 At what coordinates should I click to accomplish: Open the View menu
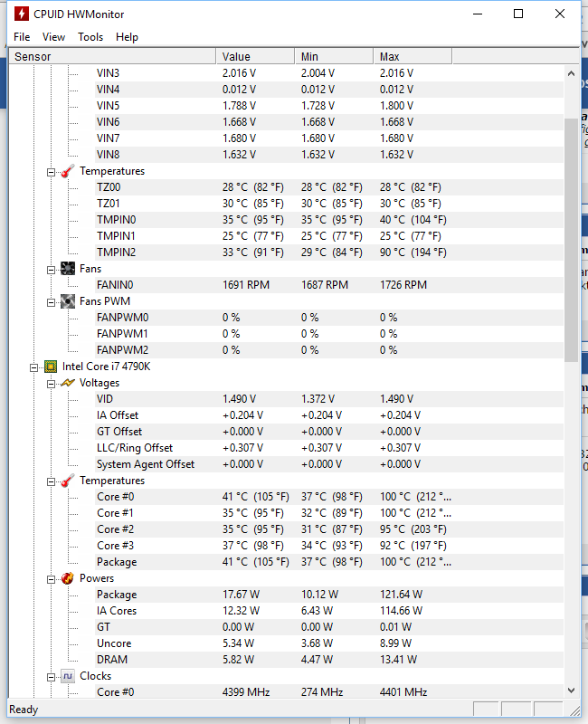point(53,37)
